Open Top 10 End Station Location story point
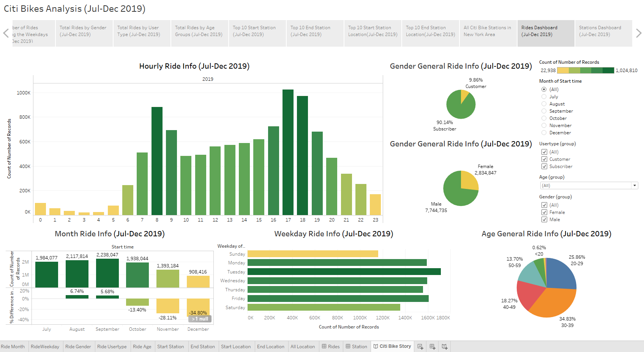This screenshot has width=644, height=352. point(431,33)
